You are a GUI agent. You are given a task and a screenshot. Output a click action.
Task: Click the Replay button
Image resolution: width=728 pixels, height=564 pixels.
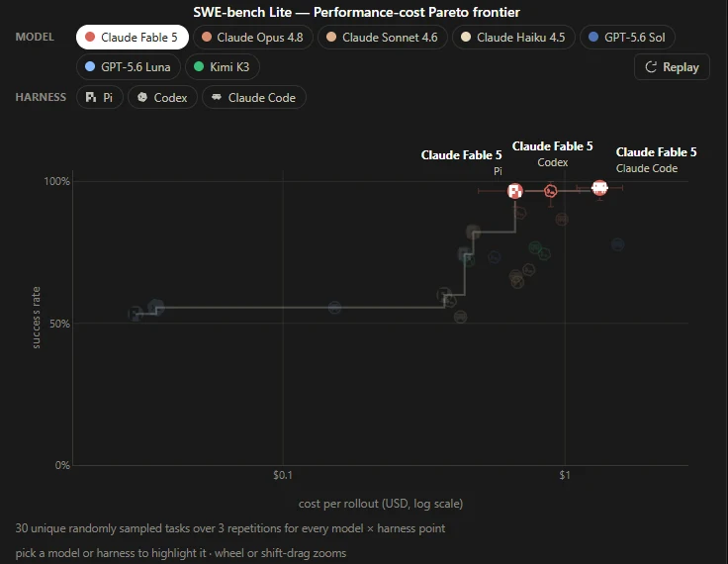pyautogui.click(x=672, y=67)
